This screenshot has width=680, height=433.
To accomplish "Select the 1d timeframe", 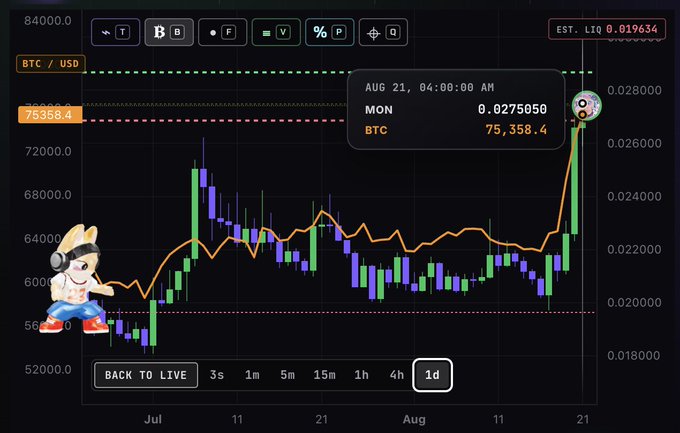I will point(432,375).
